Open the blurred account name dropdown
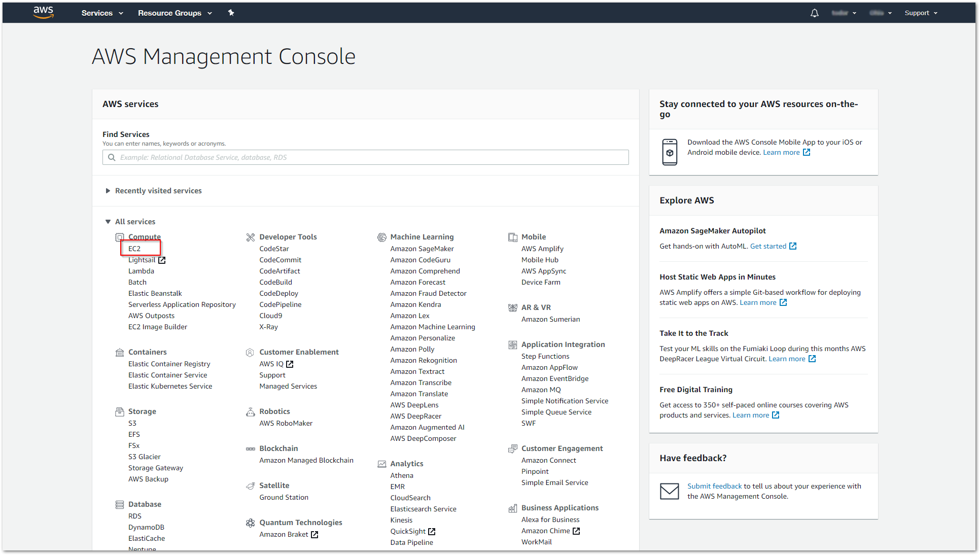 tap(844, 13)
